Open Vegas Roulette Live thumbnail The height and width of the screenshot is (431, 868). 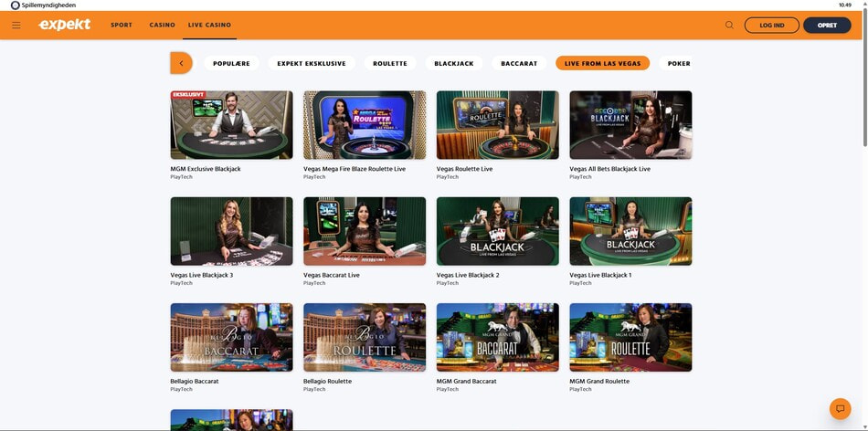[x=498, y=125]
